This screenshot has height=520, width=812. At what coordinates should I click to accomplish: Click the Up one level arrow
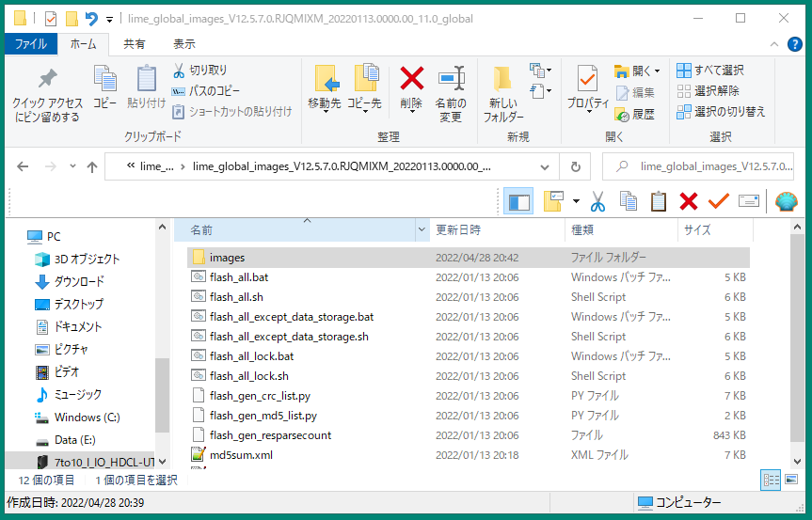(x=91, y=166)
